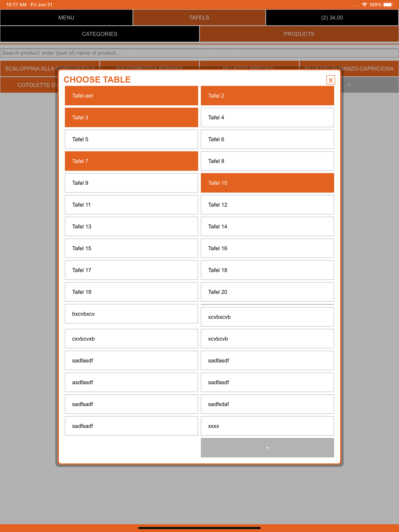
Task: Open Tafel 11
Action: tap(131, 205)
